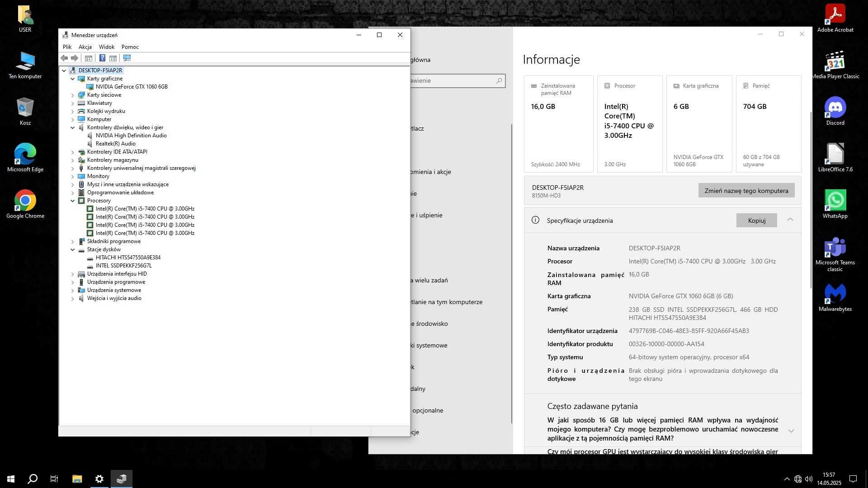Screen dimensions: 868x488
Task: Click the Mysz i inne urządzenia wskazujące icon
Action: point(81,184)
